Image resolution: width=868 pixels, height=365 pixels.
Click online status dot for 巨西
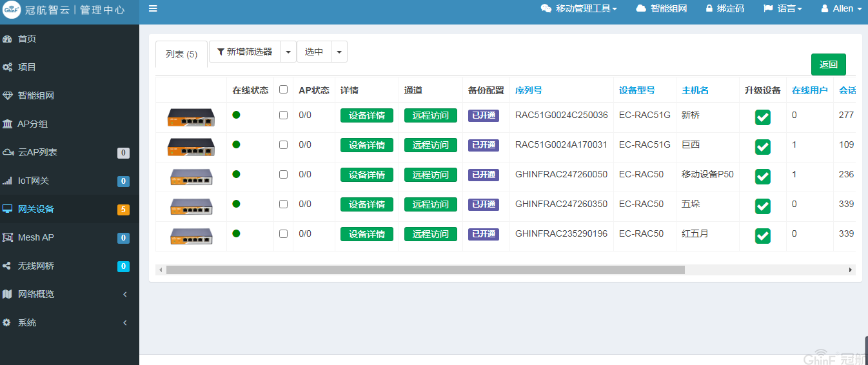click(236, 144)
